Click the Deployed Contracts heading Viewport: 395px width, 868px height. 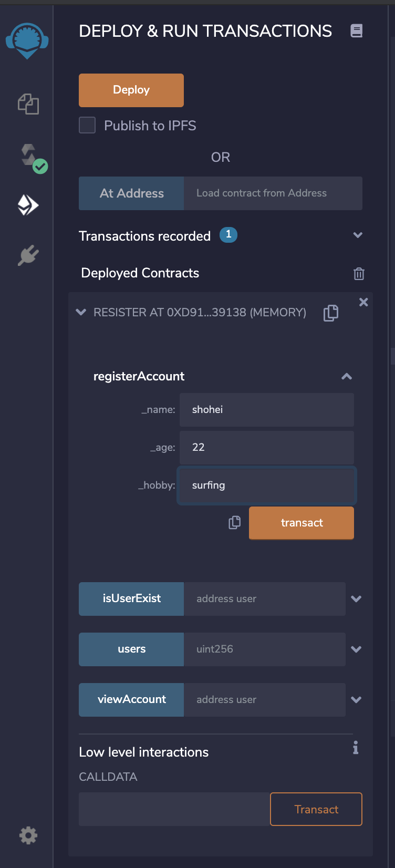[140, 273]
